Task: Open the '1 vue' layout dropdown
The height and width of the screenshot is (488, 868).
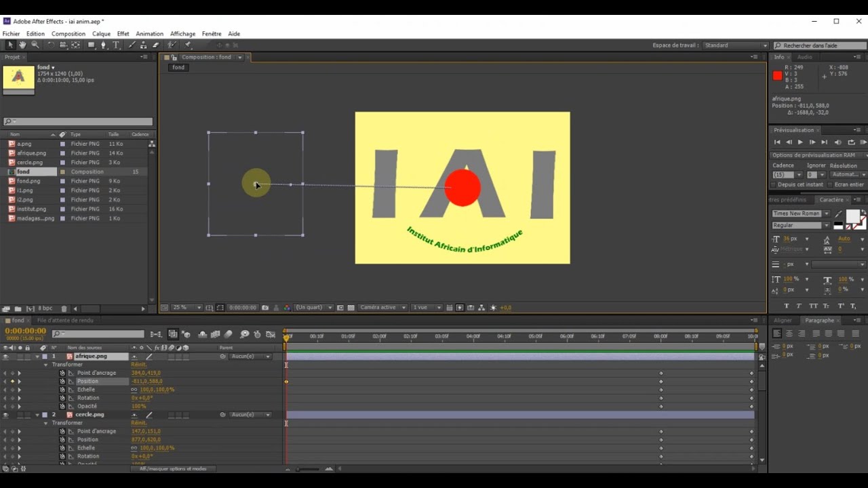Action: pyautogui.click(x=427, y=308)
